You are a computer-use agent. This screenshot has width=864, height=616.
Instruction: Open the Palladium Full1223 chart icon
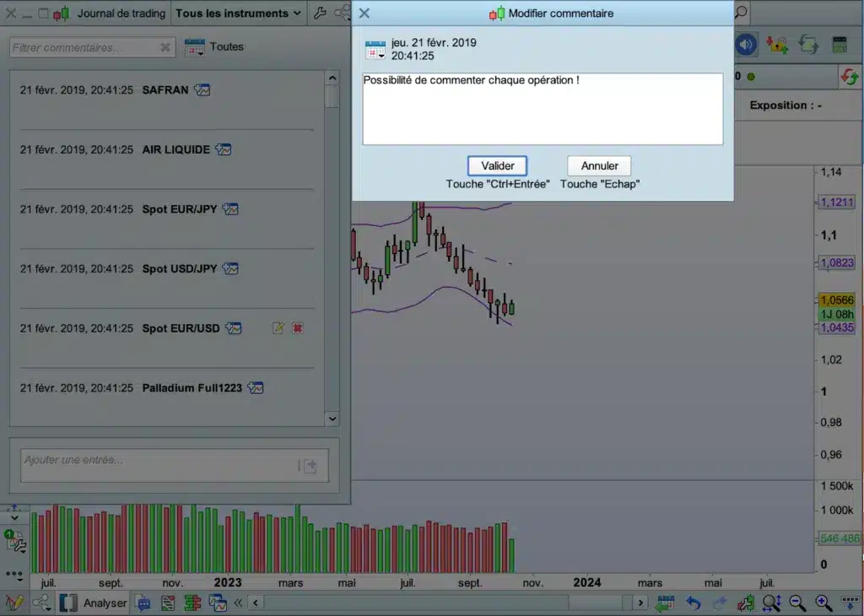(255, 388)
